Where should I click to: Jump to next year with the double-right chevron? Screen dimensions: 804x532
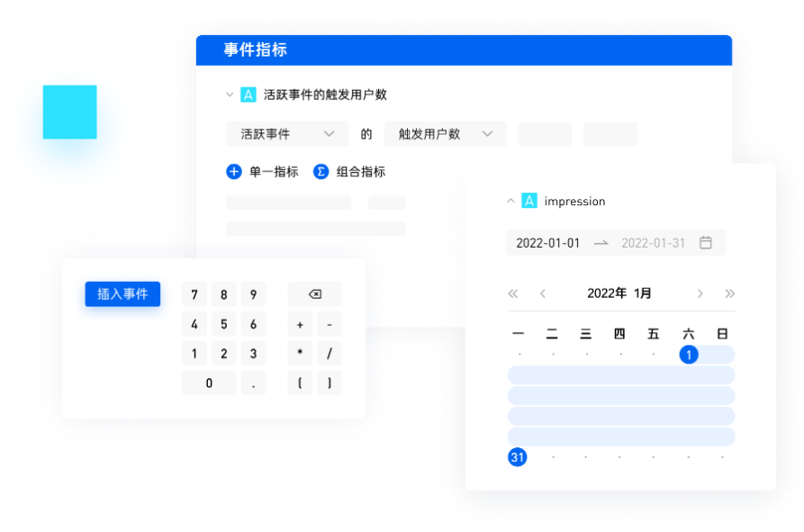pos(729,293)
